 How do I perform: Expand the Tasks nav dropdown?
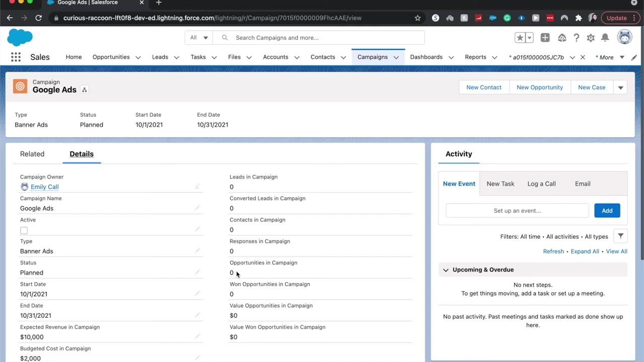pos(214,57)
